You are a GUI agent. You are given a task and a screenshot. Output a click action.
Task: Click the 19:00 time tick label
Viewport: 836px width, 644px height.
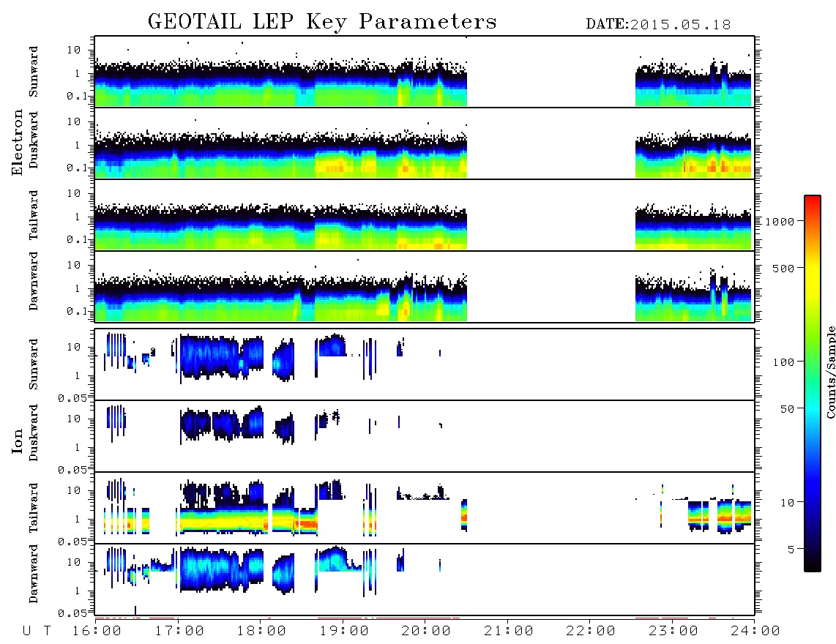tap(344, 632)
